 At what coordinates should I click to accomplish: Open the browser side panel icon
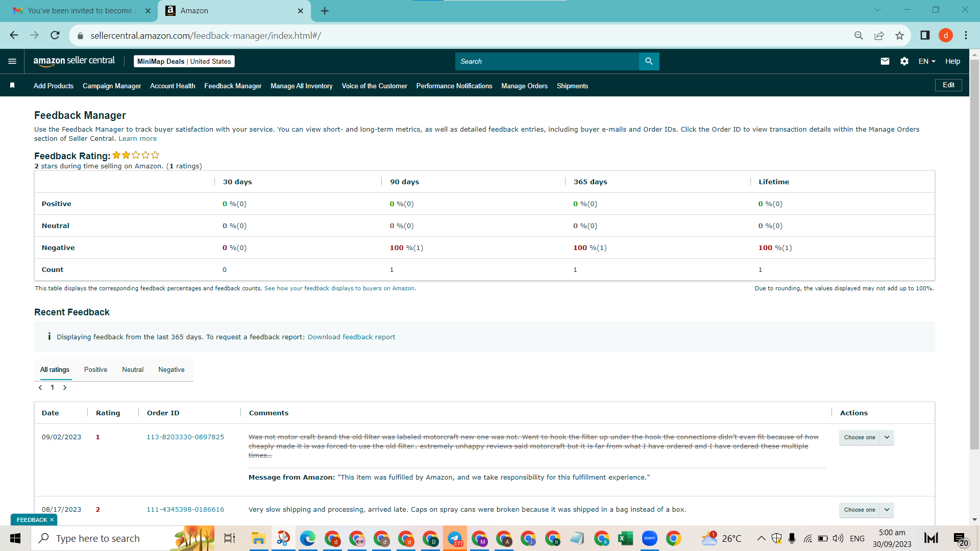pos(925,35)
